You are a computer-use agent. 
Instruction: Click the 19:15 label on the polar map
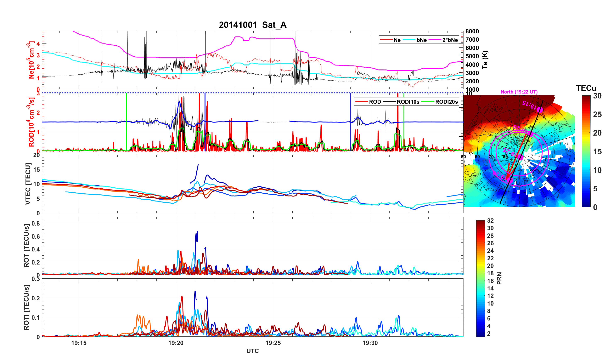(529, 105)
